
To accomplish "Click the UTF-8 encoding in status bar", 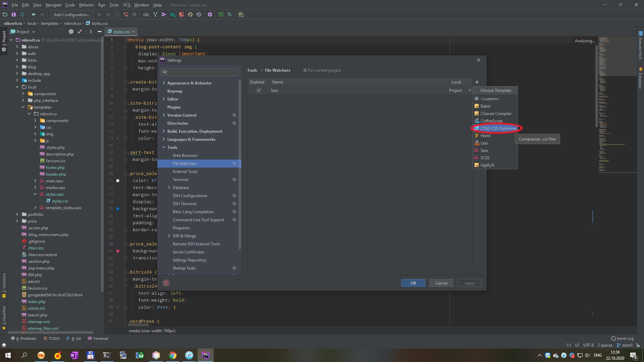I will 588,345.
